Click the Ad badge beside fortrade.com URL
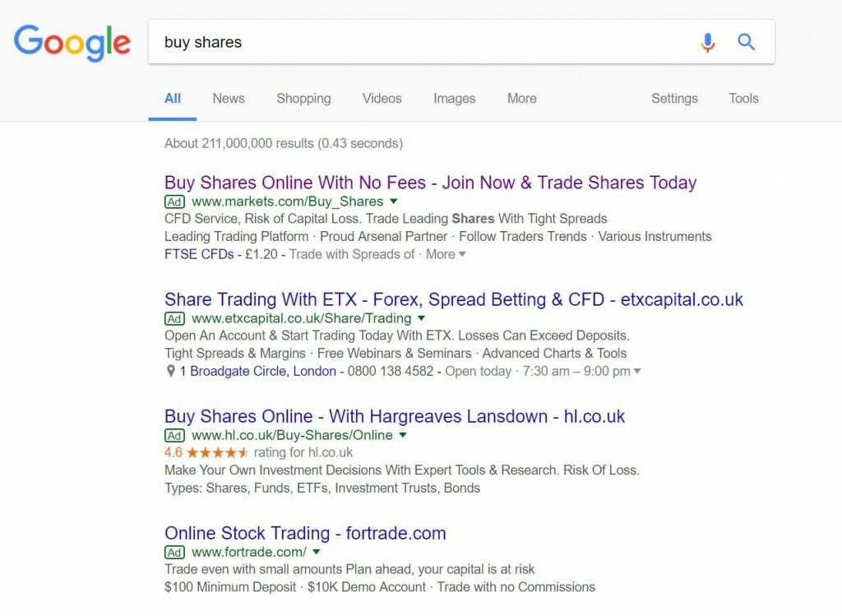The width and height of the screenshot is (842, 616). pos(174,553)
